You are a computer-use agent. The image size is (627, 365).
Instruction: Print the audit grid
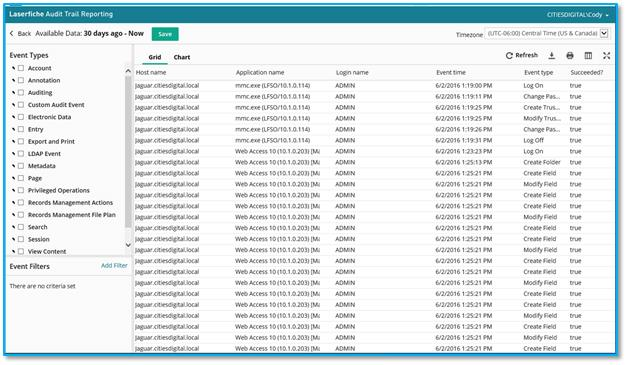pos(570,56)
